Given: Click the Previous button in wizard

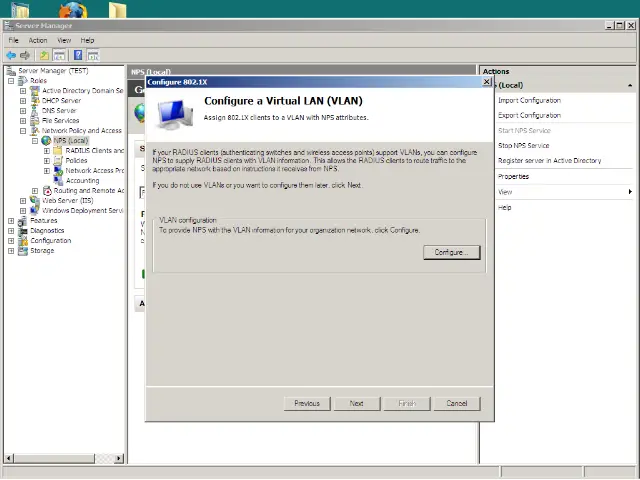Looking at the screenshot, I should [307, 403].
